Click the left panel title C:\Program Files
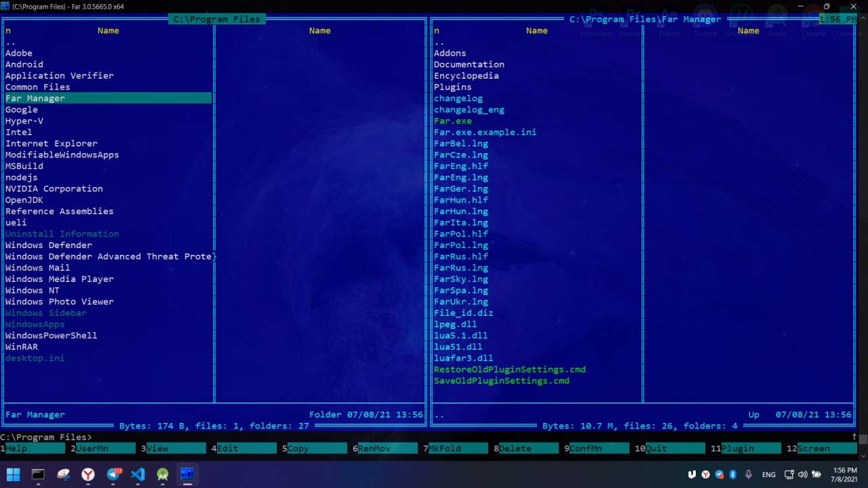This screenshot has height=488, width=868. pos(217,19)
